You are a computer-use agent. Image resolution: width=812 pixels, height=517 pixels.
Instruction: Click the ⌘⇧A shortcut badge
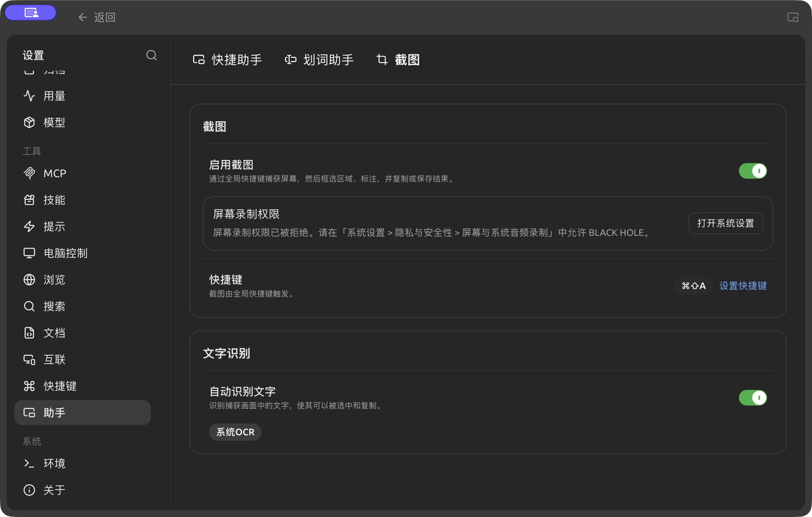click(694, 286)
